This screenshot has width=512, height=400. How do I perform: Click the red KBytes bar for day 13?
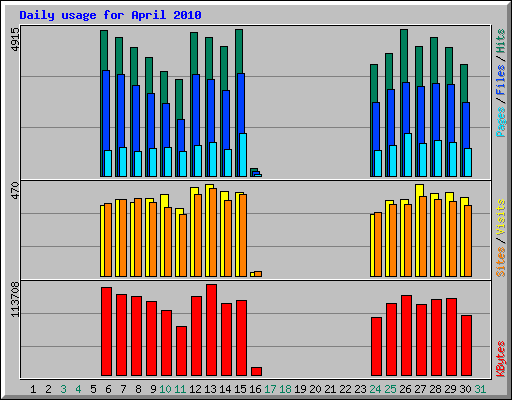[211, 330]
